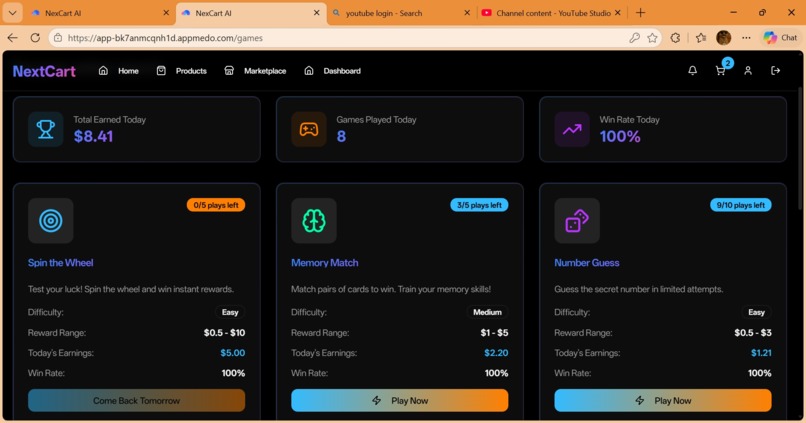Image resolution: width=806 pixels, height=423 pixels.
Task: Open the shopping cart with 2 items
Action: pyautogui.click(x=721, y=71)
